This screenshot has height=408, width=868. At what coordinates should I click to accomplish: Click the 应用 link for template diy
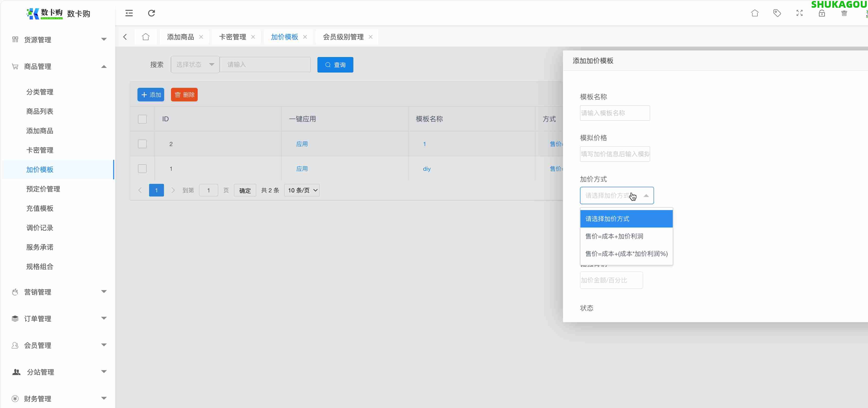[302, 169]
